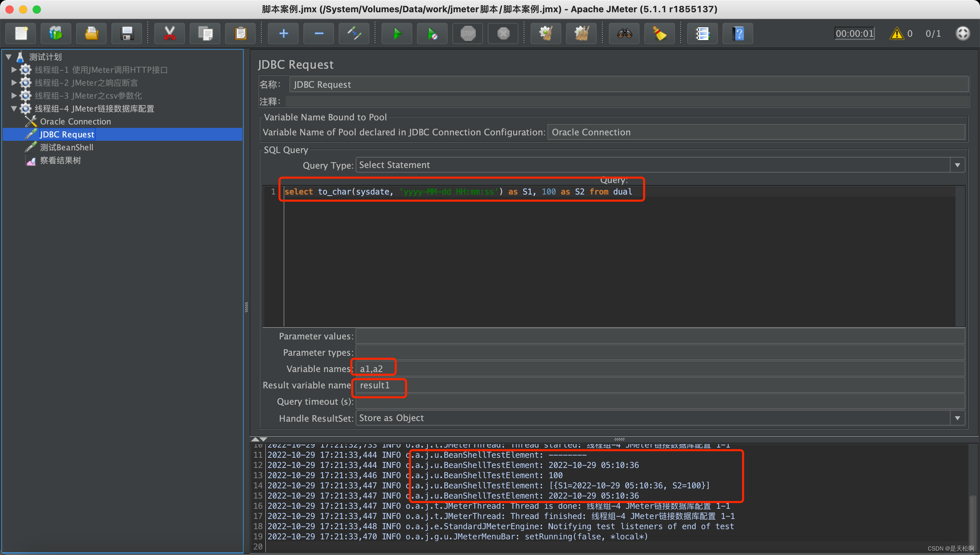Click Start no pauses icon

(x=432, y=34)
